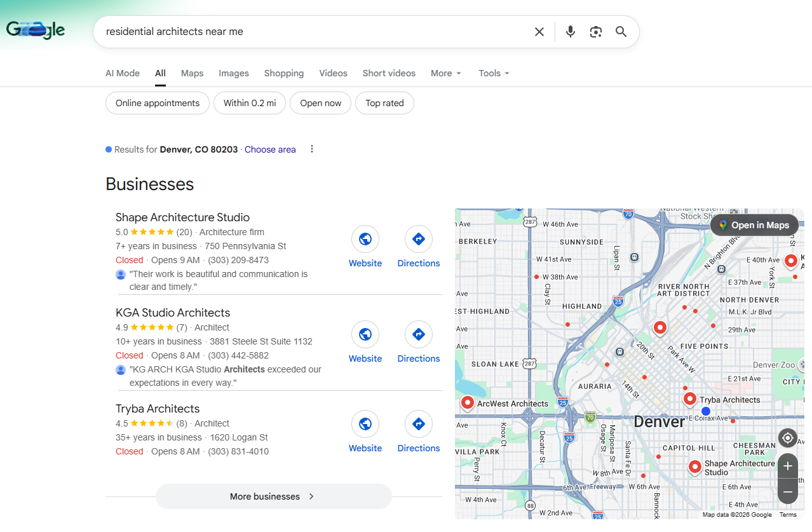The height and width of the screenshot is (532, 812).
Task: Click the magnifying glass search icon
Action: pyautogui.click(x=621, y=32)
